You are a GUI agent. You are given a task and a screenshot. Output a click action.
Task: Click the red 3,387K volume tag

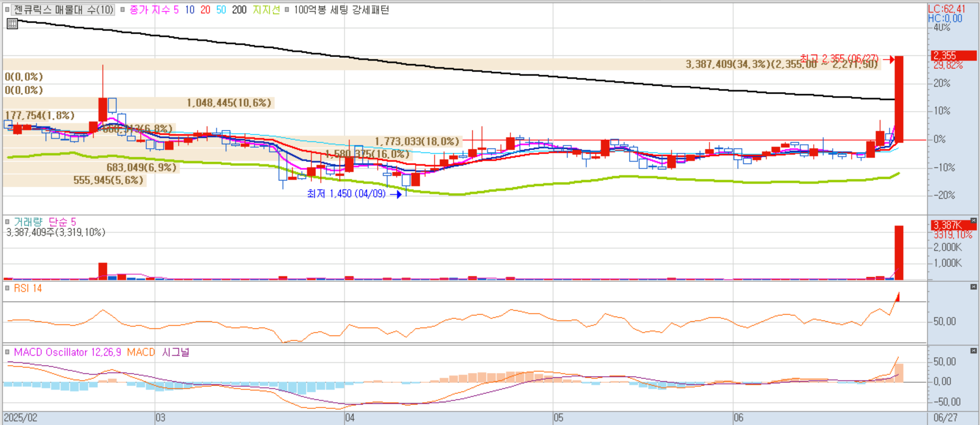(954, 225)
